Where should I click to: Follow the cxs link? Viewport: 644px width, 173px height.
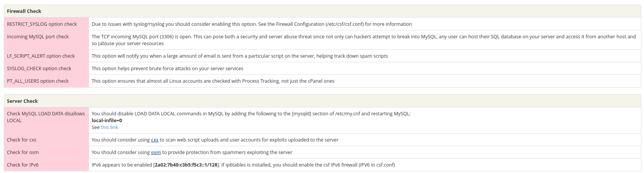point(155,140)
